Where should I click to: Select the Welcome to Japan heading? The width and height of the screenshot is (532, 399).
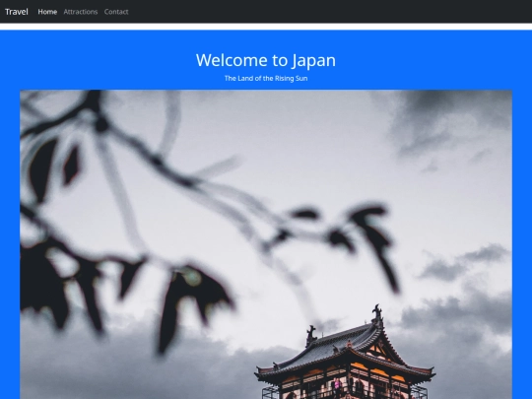click(266, 60)
